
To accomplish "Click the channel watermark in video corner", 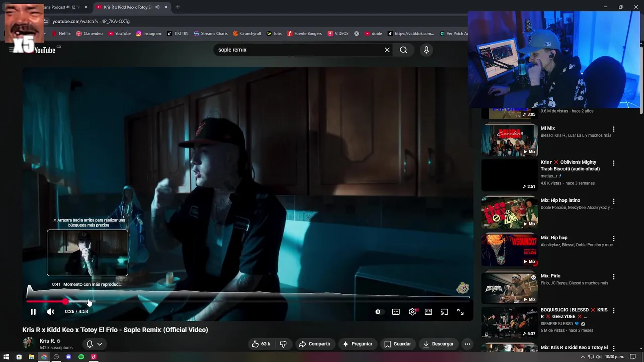I will tap(463, 288).
